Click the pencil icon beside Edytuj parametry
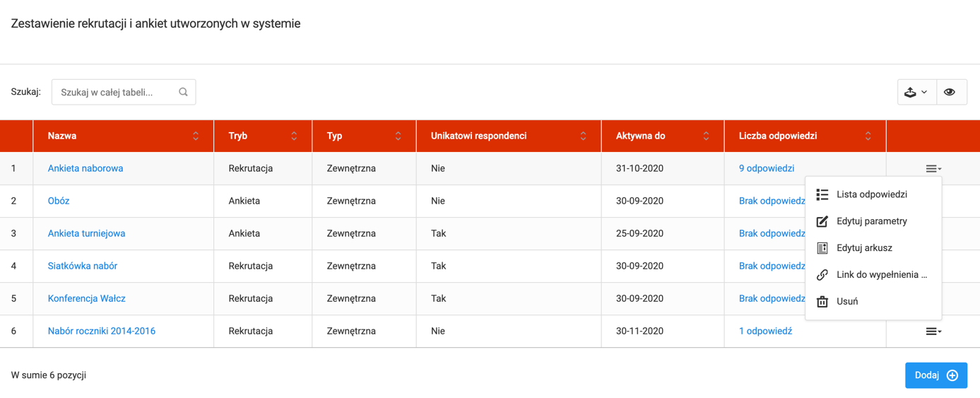This screenshot has width=980, height=398. (x=822, y=221)
